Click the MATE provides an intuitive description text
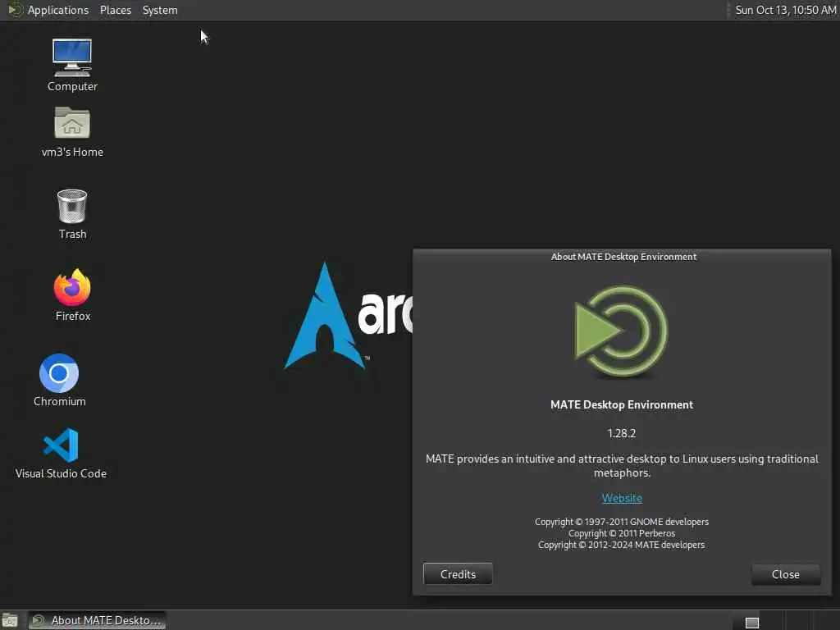The height and width of the screenshot is (630, 840). click(x=622, y=466)
